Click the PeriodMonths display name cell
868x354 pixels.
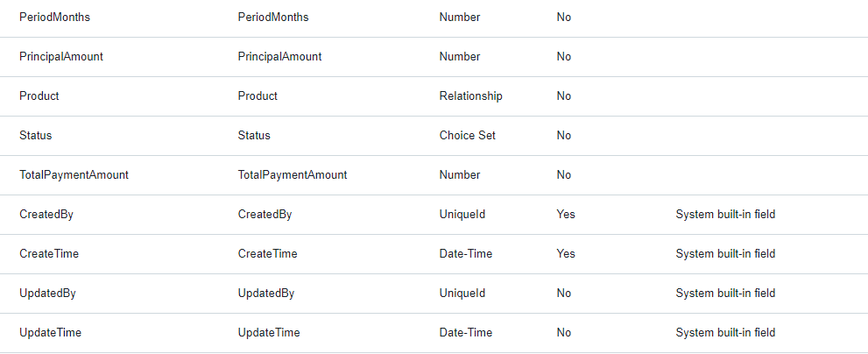coord(273,18)
